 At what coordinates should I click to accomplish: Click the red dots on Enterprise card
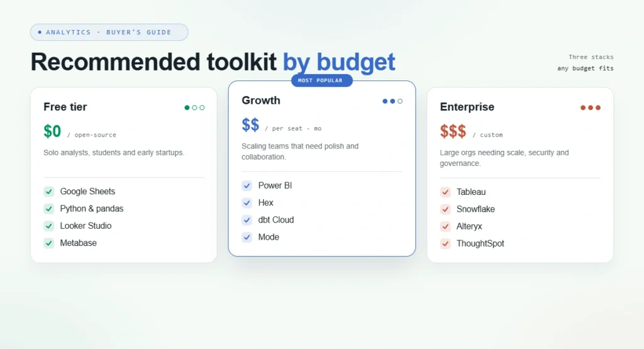(591, 108)
